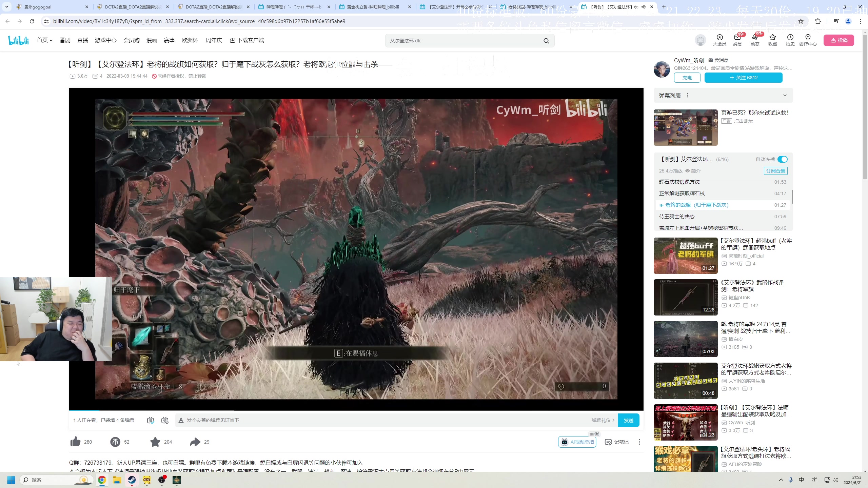
Task: Toggle 自动连播 autoplay switch
Action: coord(783,159)
